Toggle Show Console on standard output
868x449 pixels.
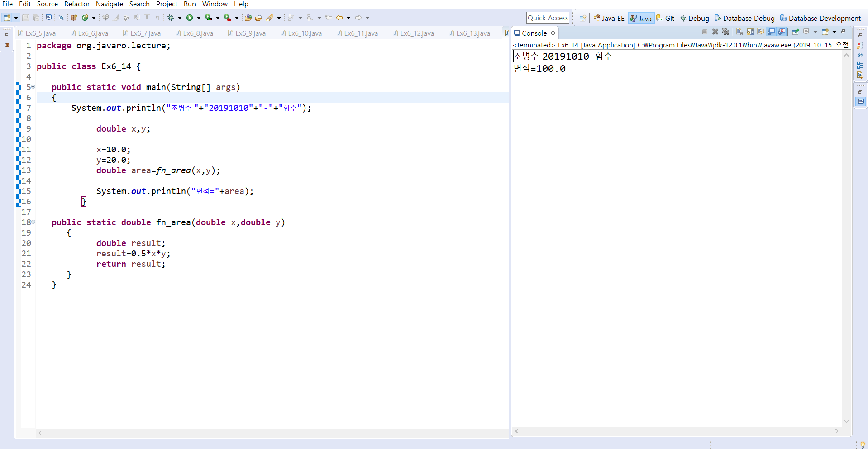point(772,32)
